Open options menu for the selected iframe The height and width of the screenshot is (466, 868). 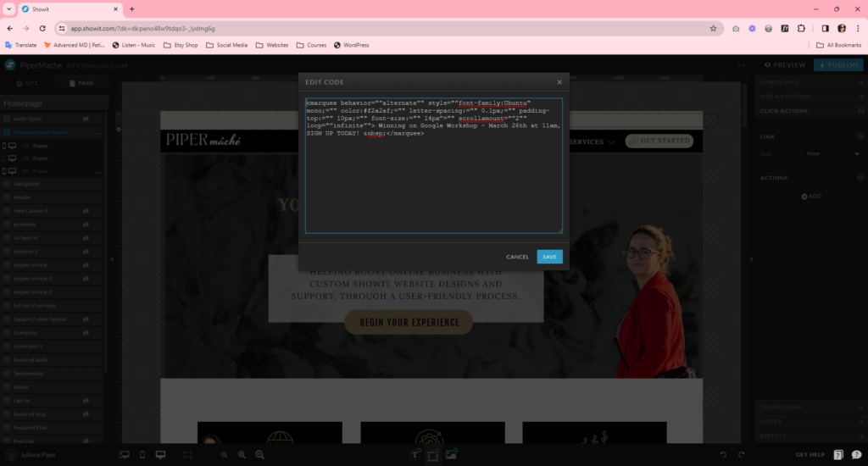click(98, 171)
